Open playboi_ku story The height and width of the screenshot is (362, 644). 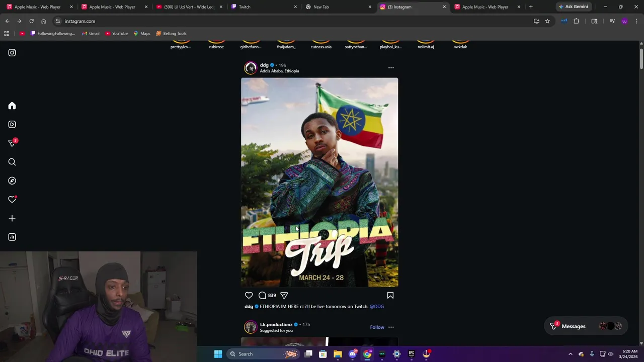(390, 45)
